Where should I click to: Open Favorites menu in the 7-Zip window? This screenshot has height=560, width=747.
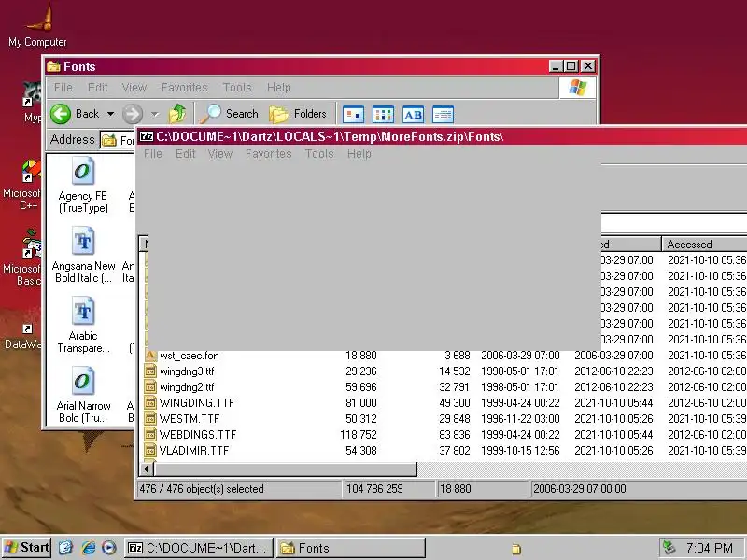point(268,154)
